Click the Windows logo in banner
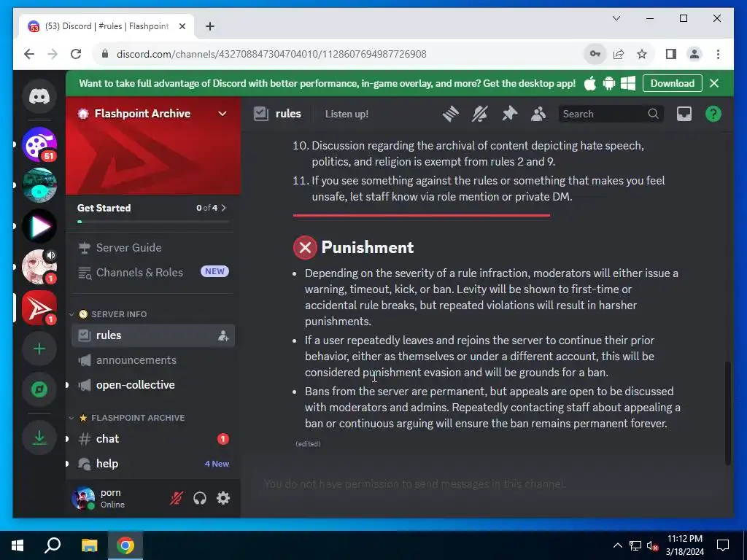This screenshot has width=747, height=560. point(628,84)
